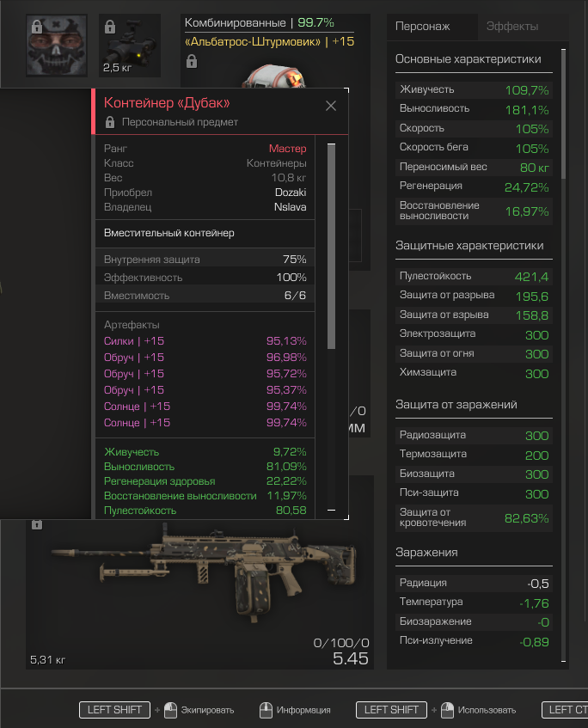Click the Альбатрос-Штурмовик armor backpack image
The width and height of the screenshot is (588, 728).
[x=274, y=76]
